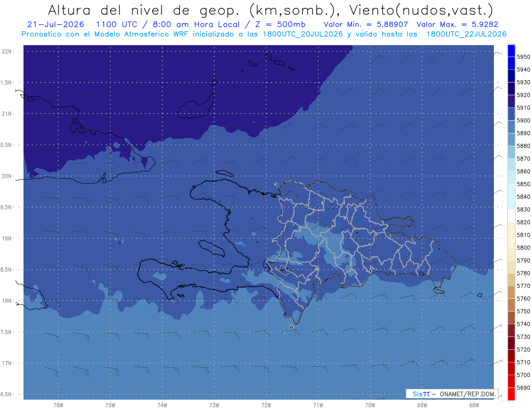
Task: Click the '20N' latitude label
Action: point(7,176)
